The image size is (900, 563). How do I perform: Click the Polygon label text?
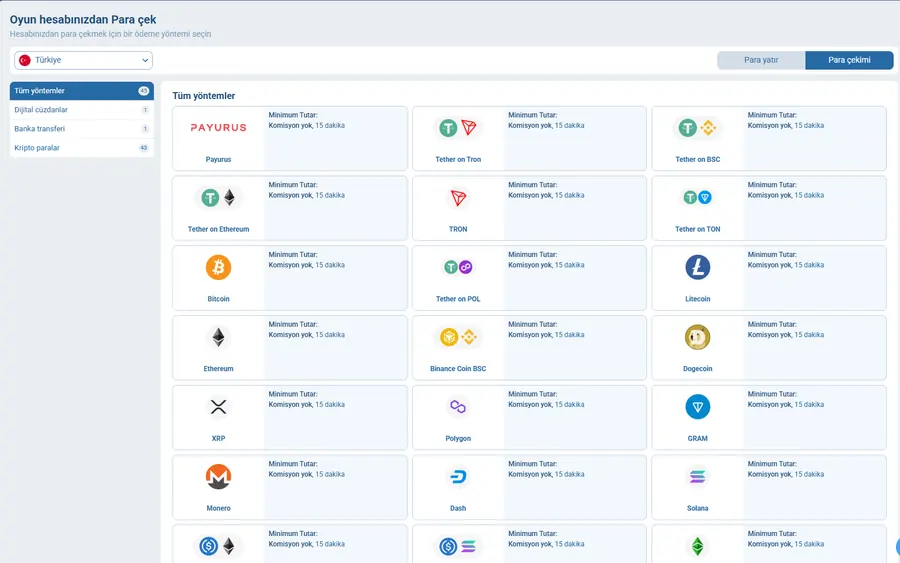pyautogui.click(x=458, y=438)
